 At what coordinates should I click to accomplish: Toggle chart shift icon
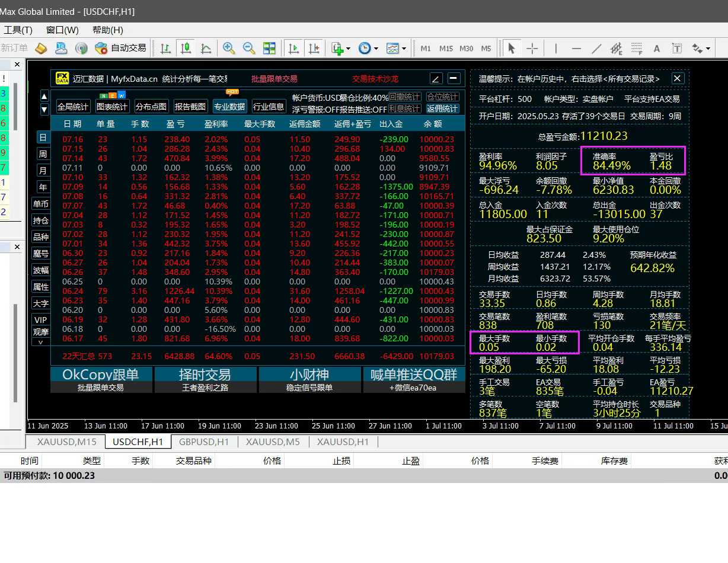point(314,48)
